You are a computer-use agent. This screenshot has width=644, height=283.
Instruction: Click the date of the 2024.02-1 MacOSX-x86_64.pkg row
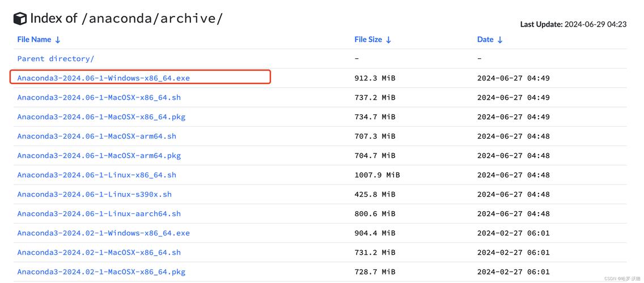click(514, 272)
